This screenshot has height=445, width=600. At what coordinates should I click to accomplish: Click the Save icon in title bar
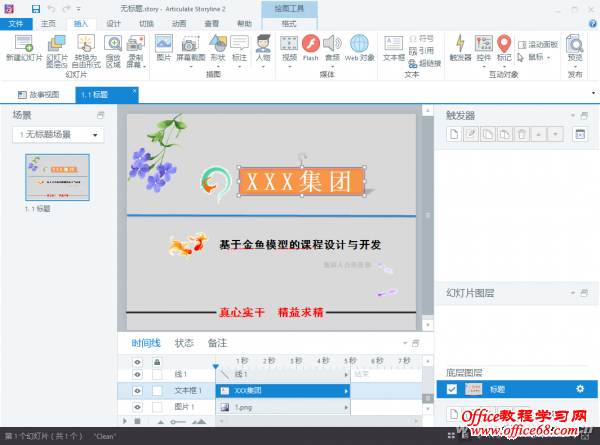click(36, 9)
